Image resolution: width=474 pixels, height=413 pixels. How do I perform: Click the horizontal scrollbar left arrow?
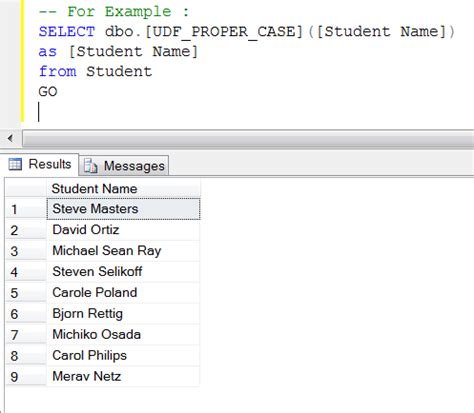[x=10, y=138]
